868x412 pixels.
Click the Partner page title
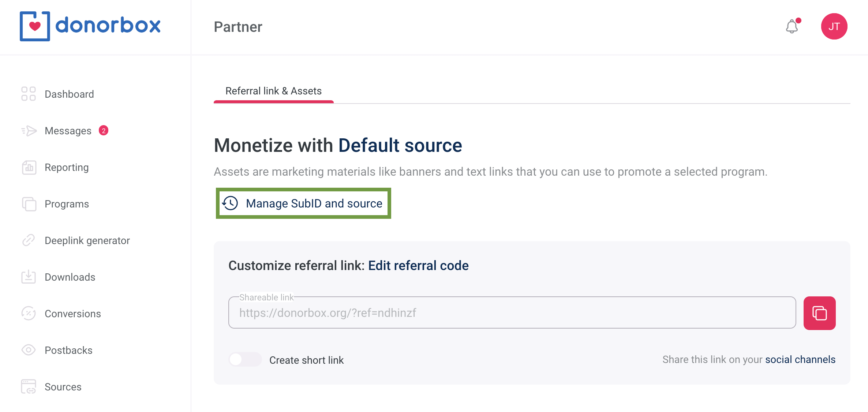(238, 27)
